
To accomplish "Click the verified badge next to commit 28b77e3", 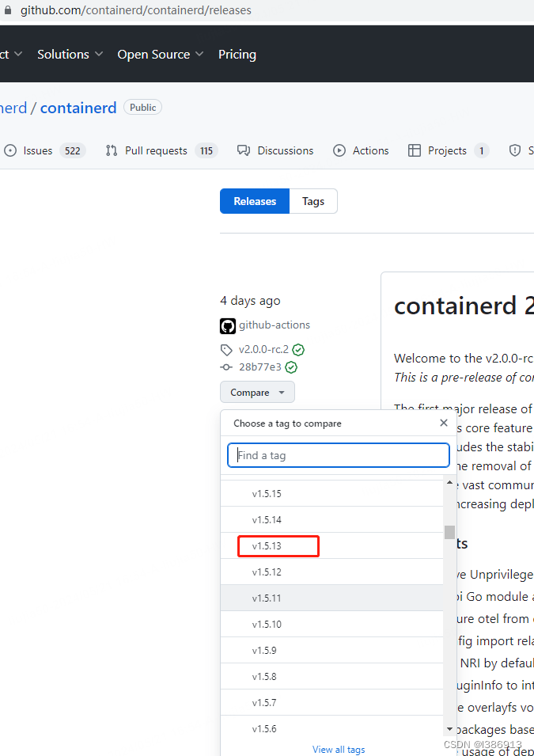I will [290, 367].
